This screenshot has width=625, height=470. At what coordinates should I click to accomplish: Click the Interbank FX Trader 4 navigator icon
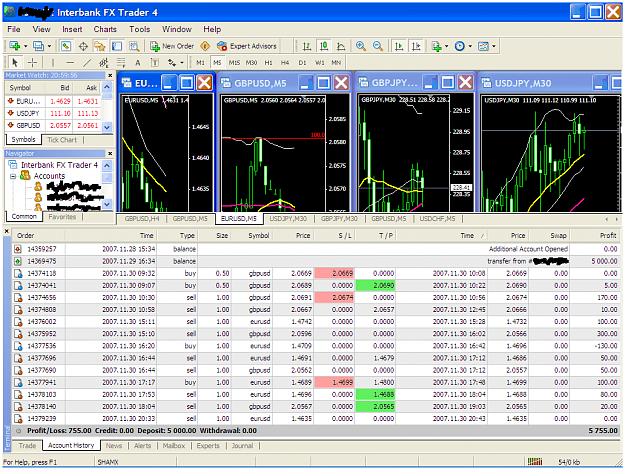click(13, 165)
